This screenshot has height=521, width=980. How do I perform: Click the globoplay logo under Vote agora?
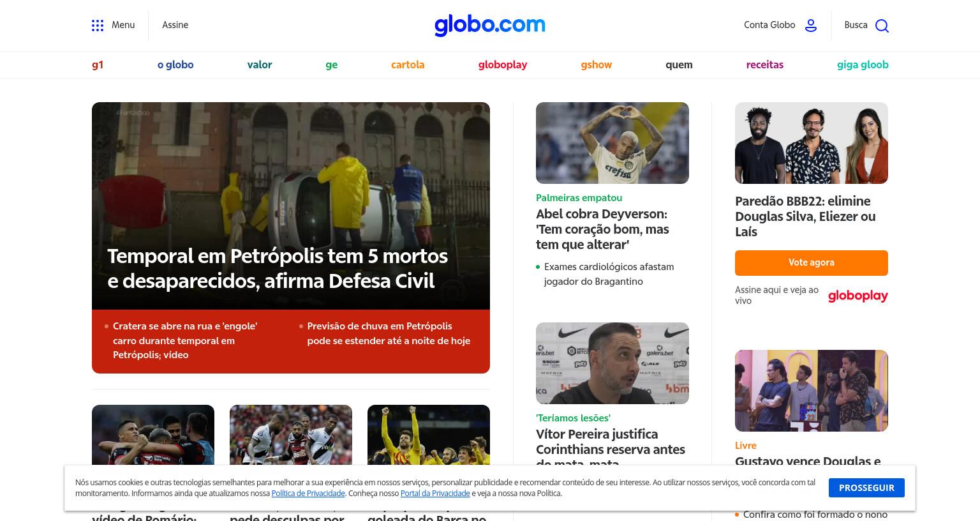[x=858, y=296]
